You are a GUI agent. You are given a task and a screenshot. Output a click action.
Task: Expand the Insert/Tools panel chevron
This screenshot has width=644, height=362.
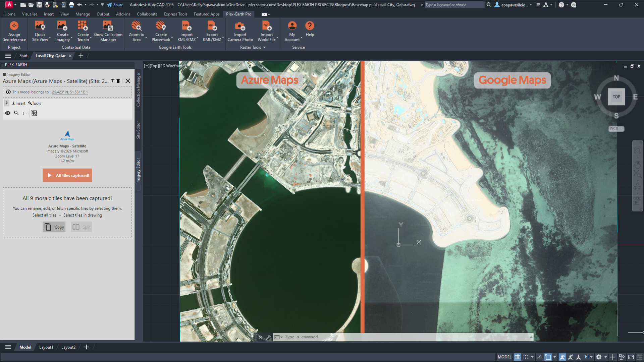click(x=6, y=103)
